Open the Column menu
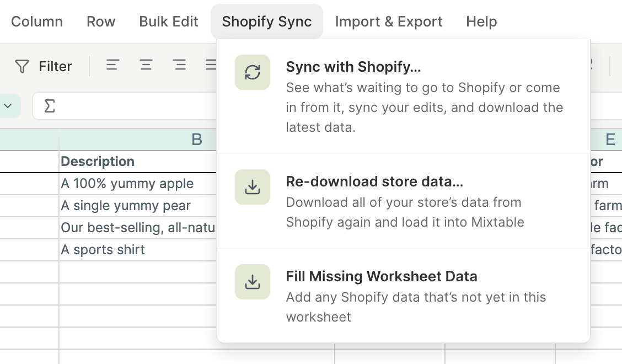 pos(37,22)
